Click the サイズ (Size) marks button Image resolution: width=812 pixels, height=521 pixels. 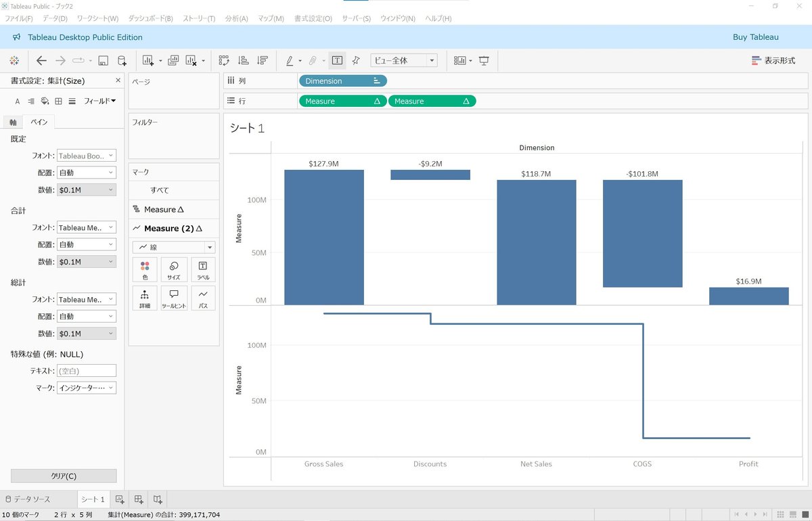click(174, 269)
